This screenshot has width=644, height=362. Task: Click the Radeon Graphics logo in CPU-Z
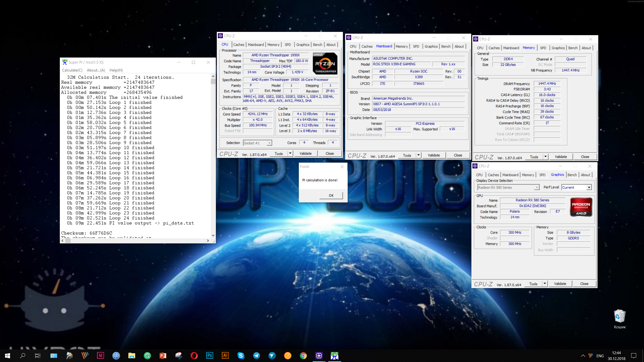tap(581, 207)
